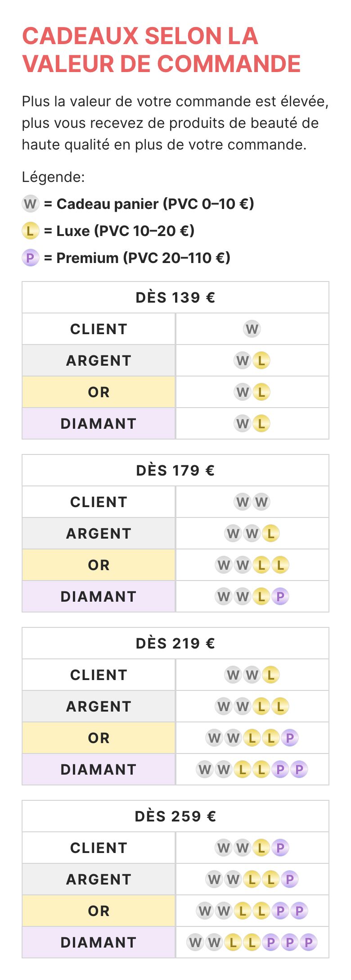Click the purple DIAMANT cell under Dès 259 €
This screenshot has height=980, width=351.
coord(99,943)
